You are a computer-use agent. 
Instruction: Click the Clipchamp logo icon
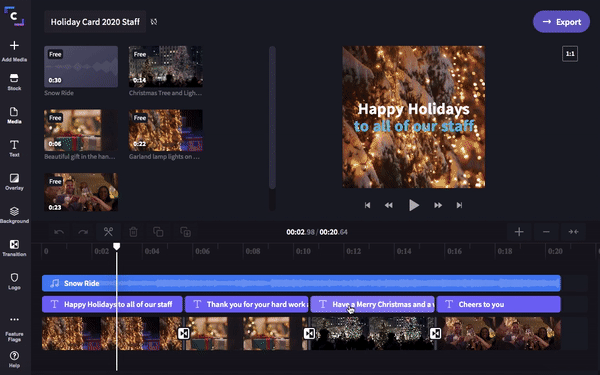(14, 16)
